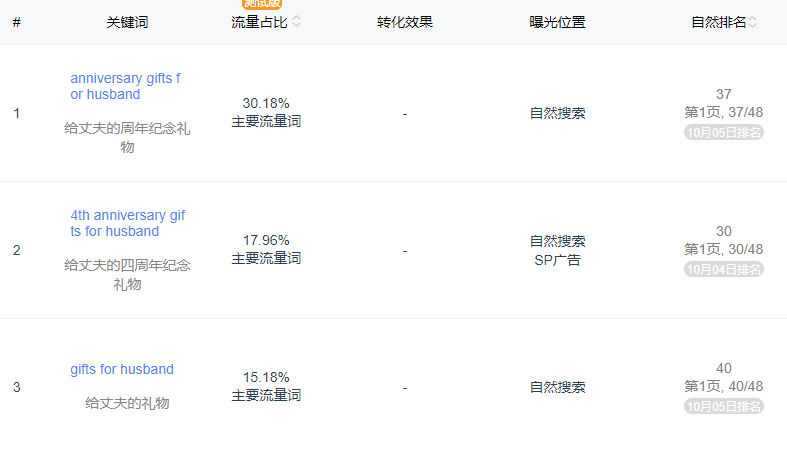This screenshot has height=449, width=787.
Task: Click SP广告 exposure label in row 2
Action: 557,260
